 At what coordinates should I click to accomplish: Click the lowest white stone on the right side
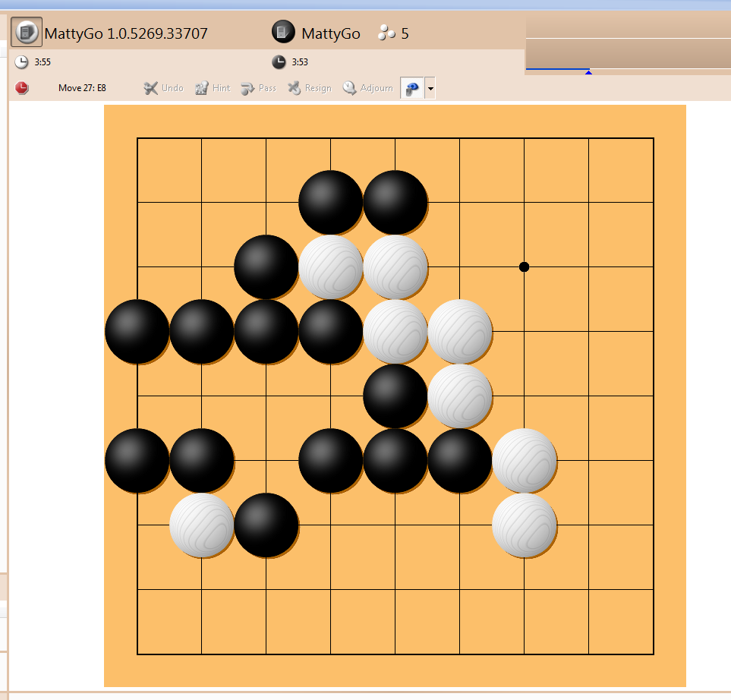[x=524, y=525]
